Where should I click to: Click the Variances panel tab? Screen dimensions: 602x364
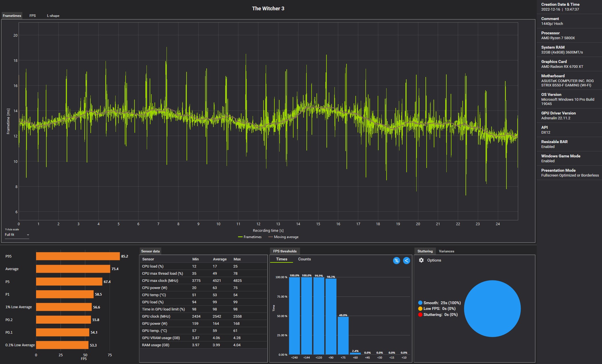(x=447, y=251)
